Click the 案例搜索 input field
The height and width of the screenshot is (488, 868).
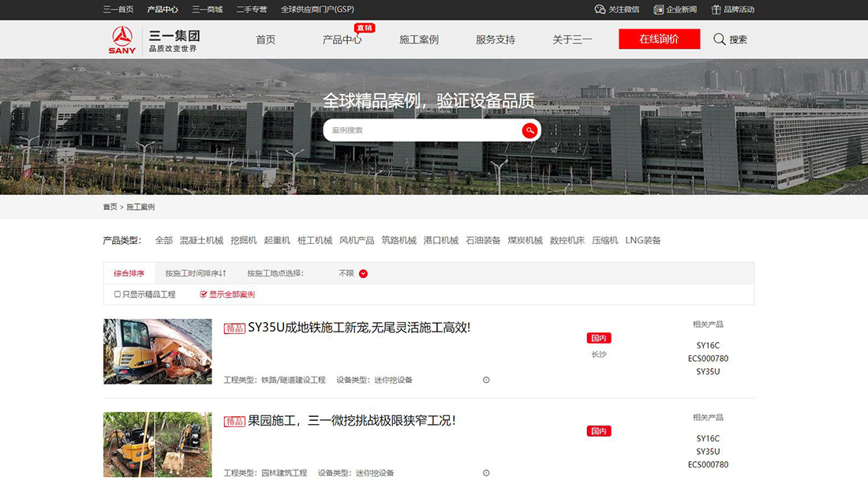424,131
